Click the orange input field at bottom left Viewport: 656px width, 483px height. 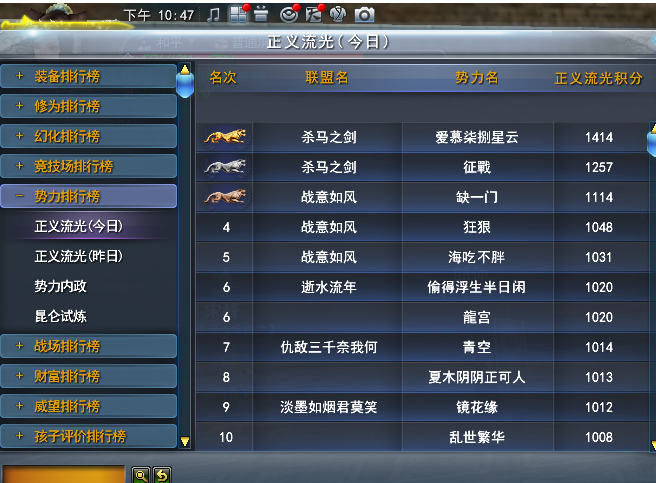point(64,474)
